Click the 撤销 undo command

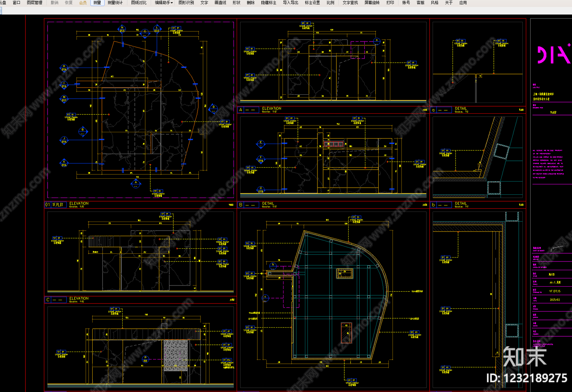(x=54, y=3)
